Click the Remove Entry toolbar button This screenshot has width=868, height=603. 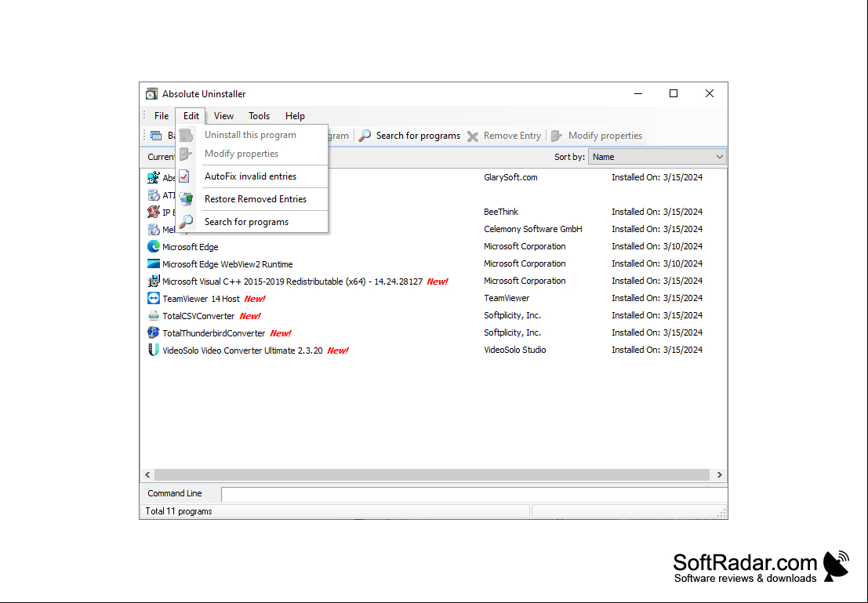(504, 136)
